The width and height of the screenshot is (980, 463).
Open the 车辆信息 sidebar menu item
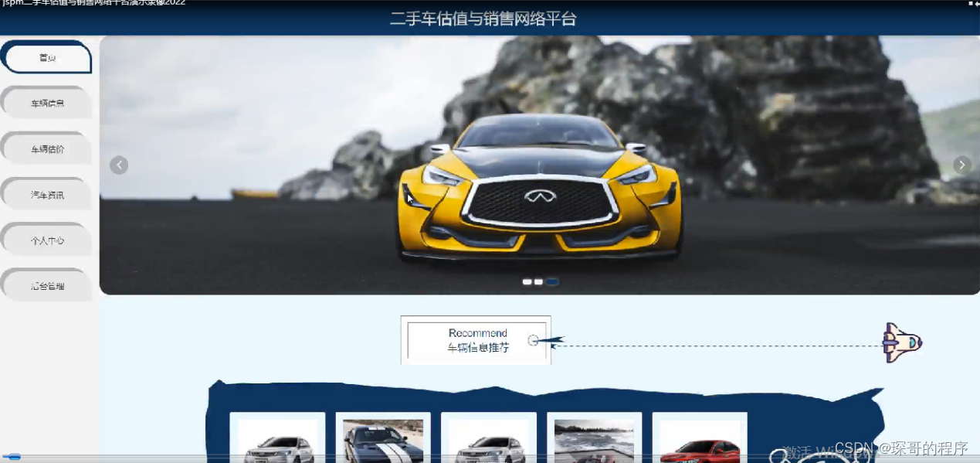pyautogui.click(x=46, y=103)
